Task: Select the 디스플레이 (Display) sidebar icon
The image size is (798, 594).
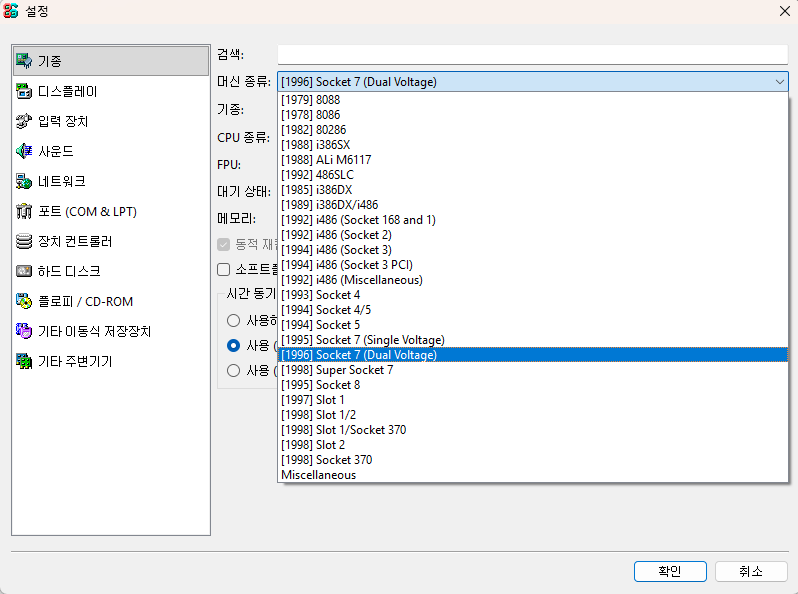Action: 24,91
